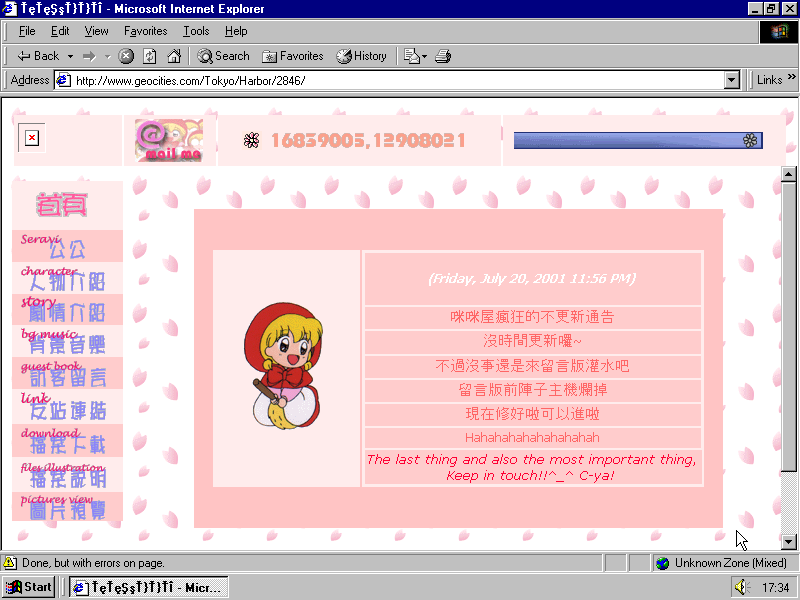Viewport: 800px width, 600px height.
Task: Open the files illustration 檔案說明 link
Action: (67, 474)
